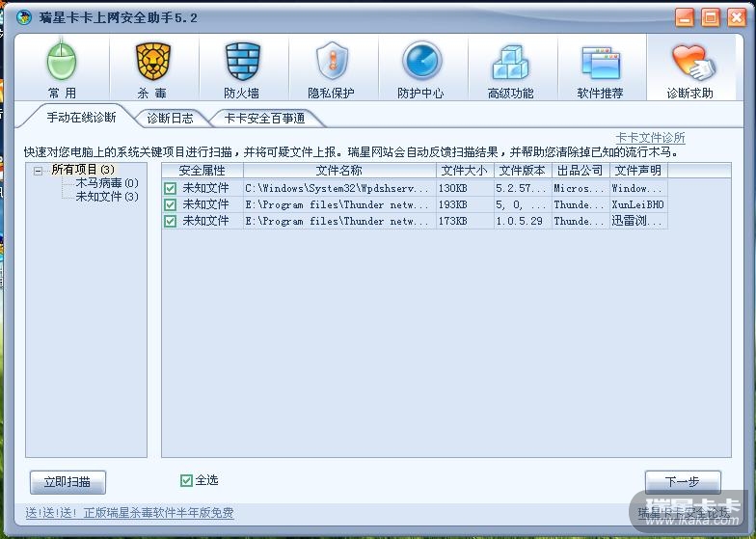Close the Rising Kaka window
The image size is (756, 539).
[x=737, y=18]
